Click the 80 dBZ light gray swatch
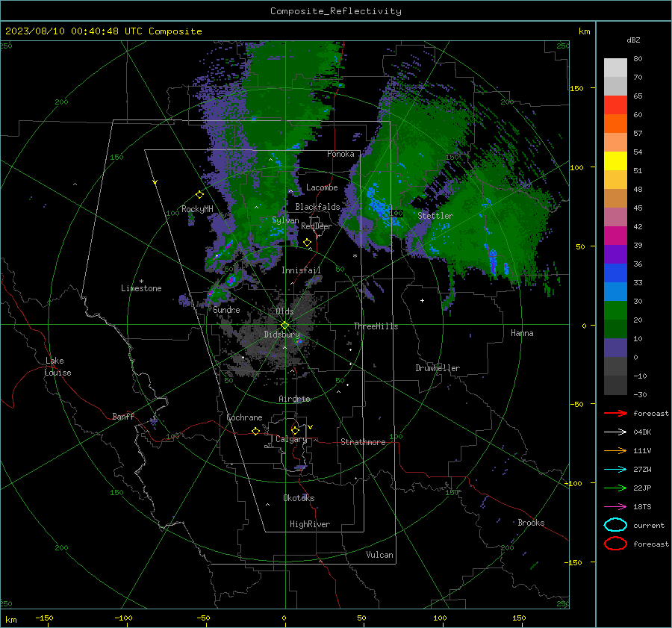This screenshot has width=672, height=628. coord(615,67)
